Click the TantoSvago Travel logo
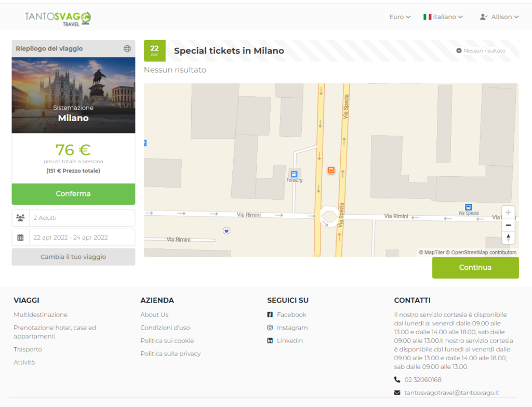This screenshot has width=532, height=407. [x=58, y=18]
